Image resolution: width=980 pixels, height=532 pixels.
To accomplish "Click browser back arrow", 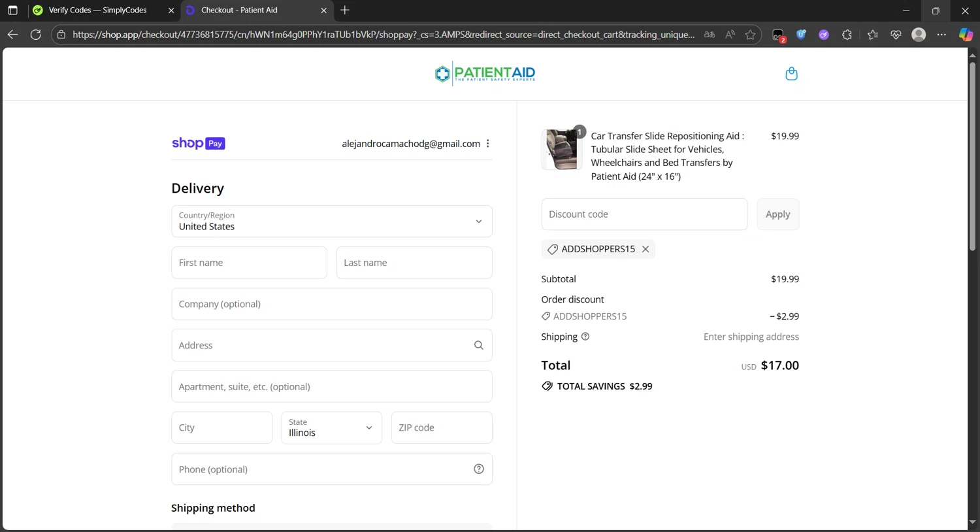I will coord(12,35).
